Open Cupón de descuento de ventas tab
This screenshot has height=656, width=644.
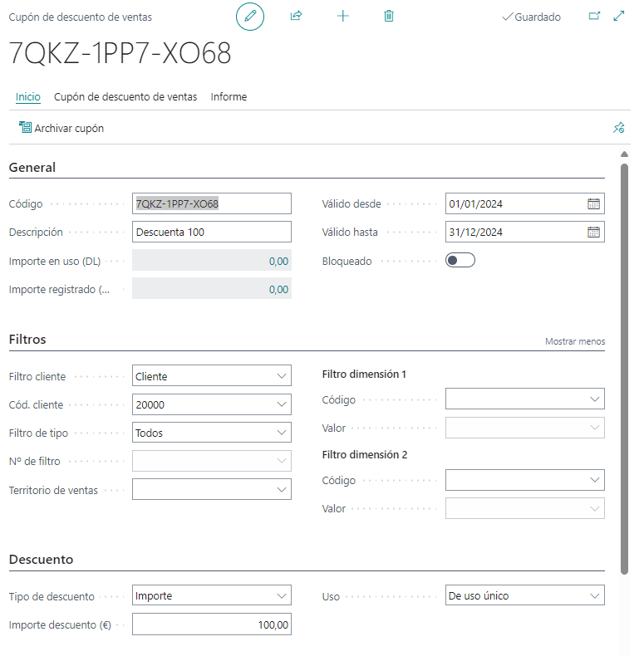point(125,96)
